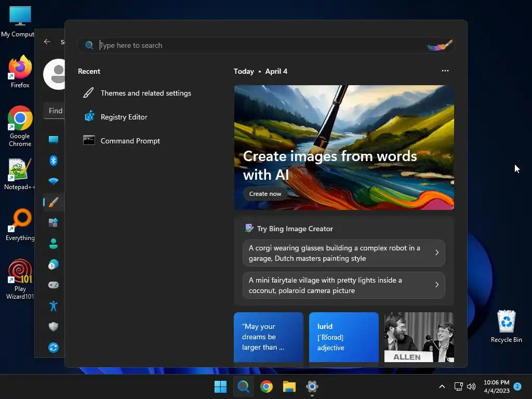Show hidden icons in system tray
This screenshot has height=399, width=532.
click(x=442, y=387)
